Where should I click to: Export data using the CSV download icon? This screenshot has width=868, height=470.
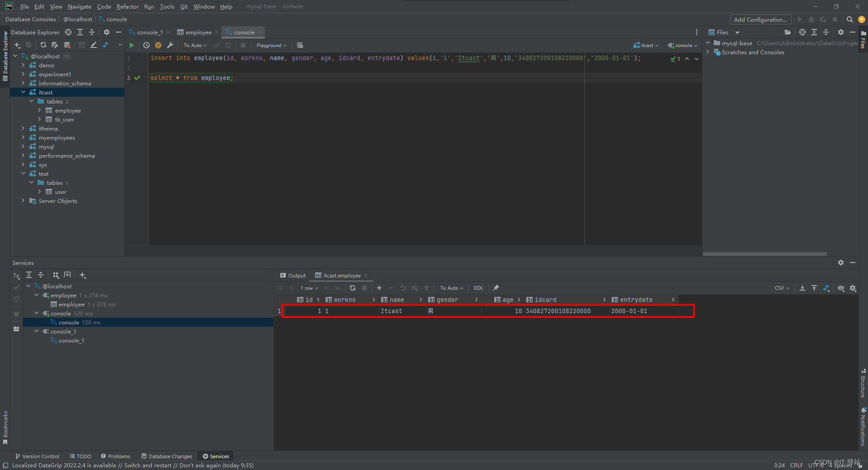pyautogui.click(x=802, y=288)
